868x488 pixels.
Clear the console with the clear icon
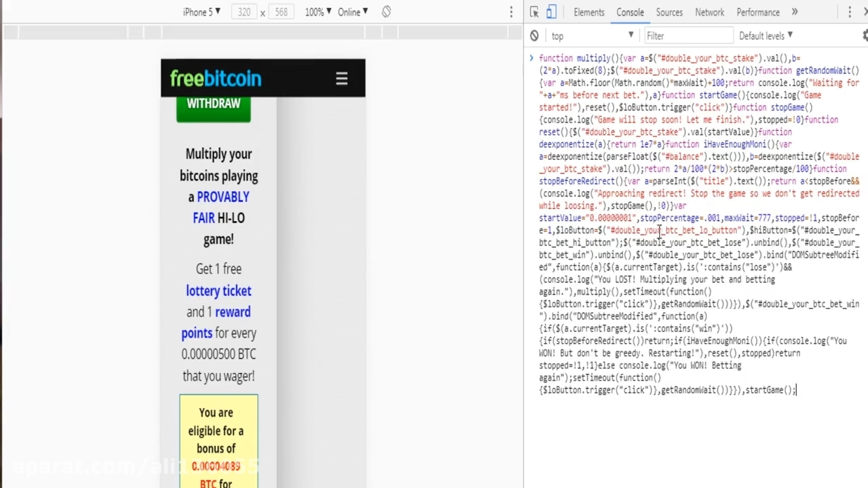click(534, 36)
